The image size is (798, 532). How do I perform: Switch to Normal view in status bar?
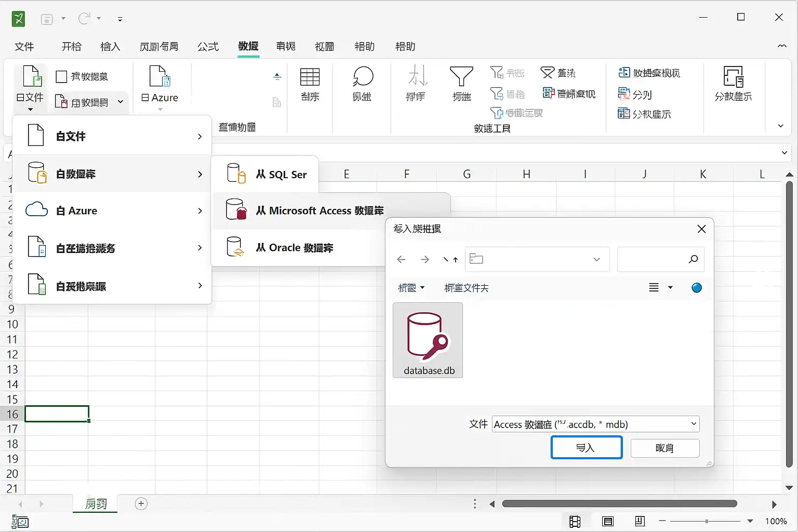tap(575, 521)
